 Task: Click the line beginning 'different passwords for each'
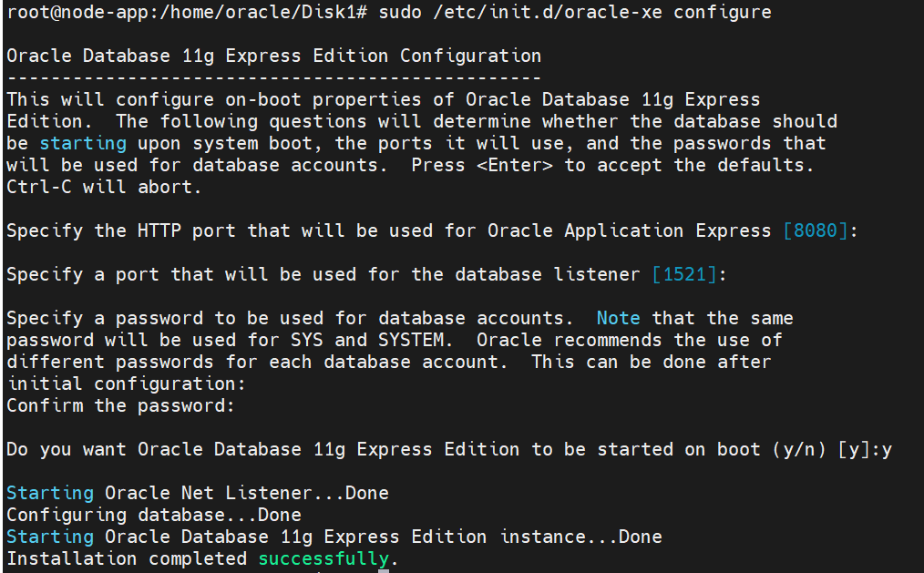pyautogui.click(x=389, y=362)
